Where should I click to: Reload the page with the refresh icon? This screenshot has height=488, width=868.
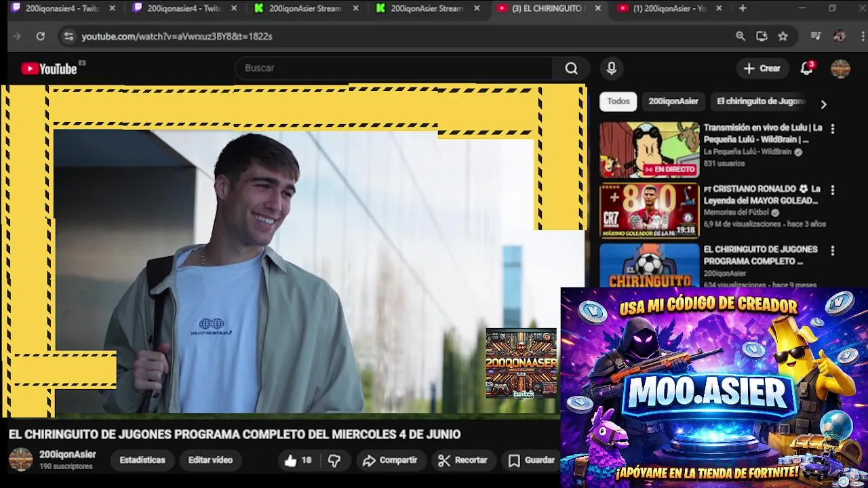41,37
